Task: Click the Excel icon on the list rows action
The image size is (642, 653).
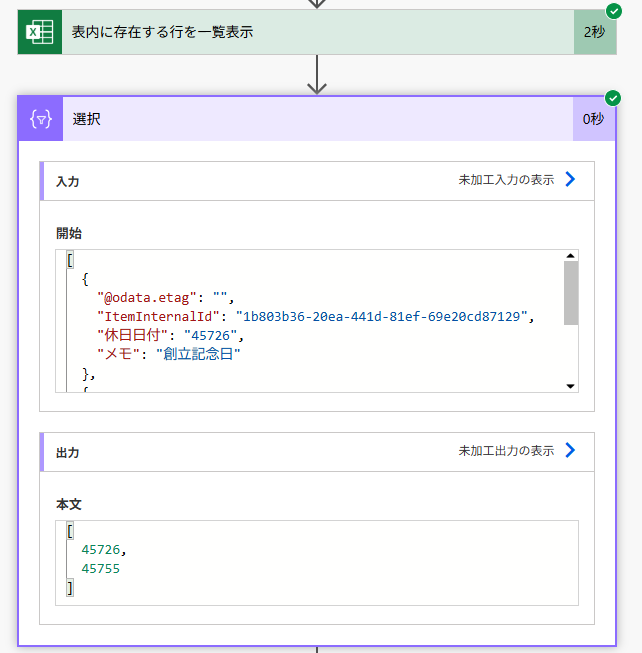Action: [x=40, y=32]
